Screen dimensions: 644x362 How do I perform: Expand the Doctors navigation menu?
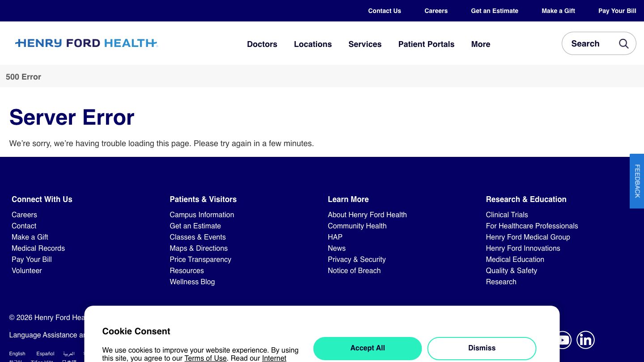[262, 44]
